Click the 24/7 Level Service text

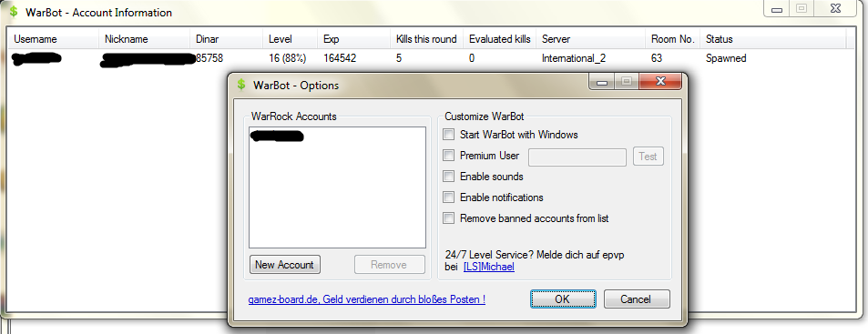[x=536, y=255]
